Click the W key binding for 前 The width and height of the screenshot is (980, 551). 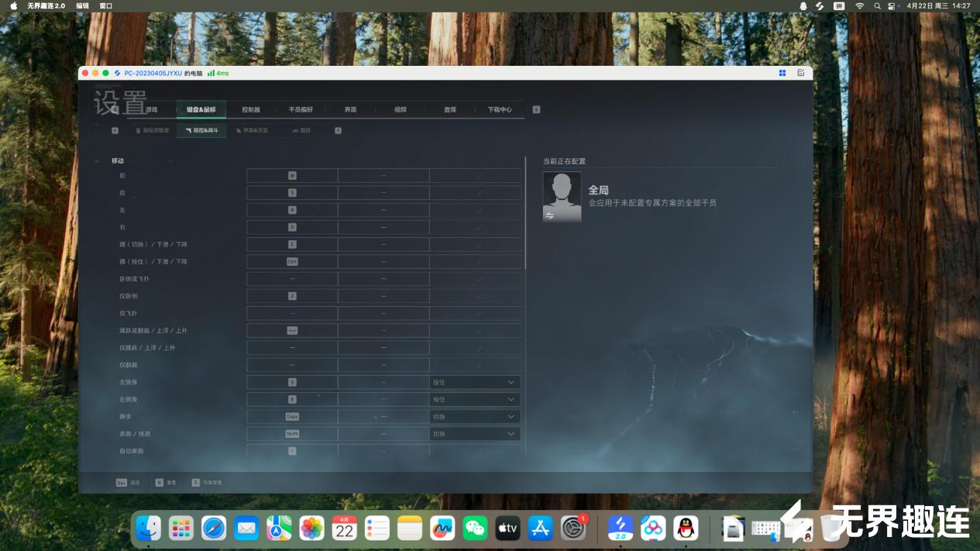pos(292,176)
